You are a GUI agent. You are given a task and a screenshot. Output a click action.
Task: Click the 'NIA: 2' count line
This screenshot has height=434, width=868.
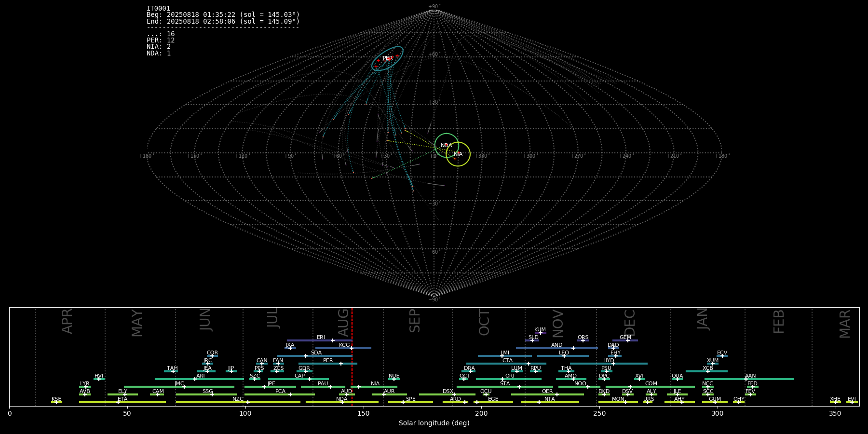pos(159,47)
